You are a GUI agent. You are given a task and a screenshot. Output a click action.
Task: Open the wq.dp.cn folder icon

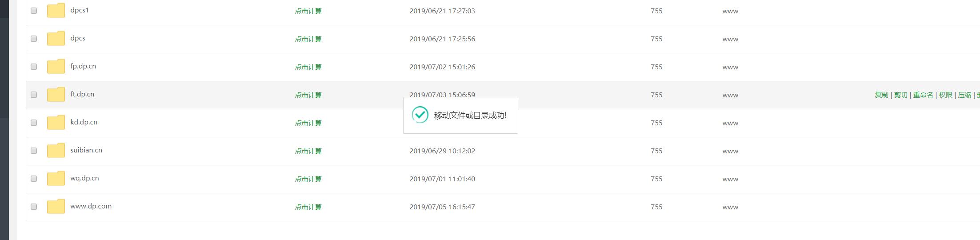[56, 178]
